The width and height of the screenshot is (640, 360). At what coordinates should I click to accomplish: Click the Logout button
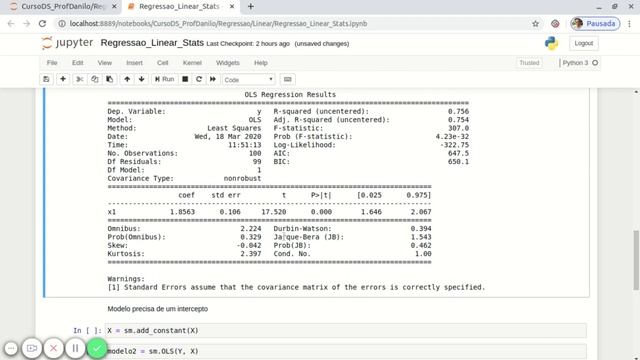[x=584, y=43]
